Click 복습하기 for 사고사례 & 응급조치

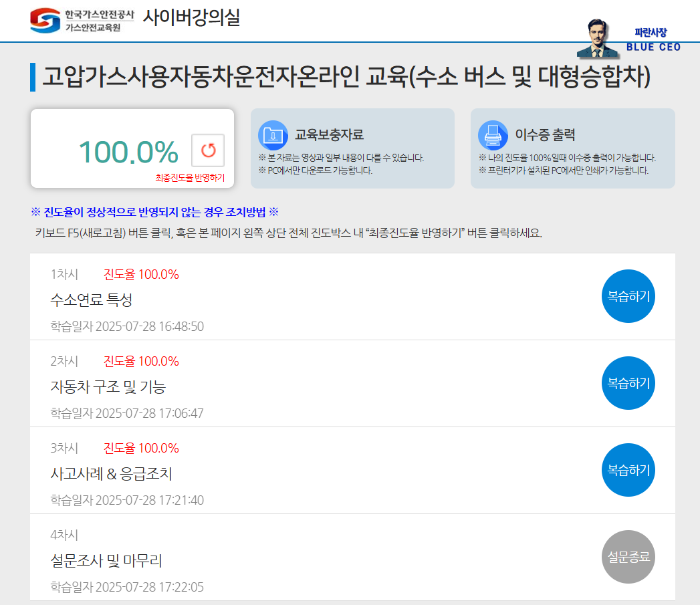tap(628, 470)
